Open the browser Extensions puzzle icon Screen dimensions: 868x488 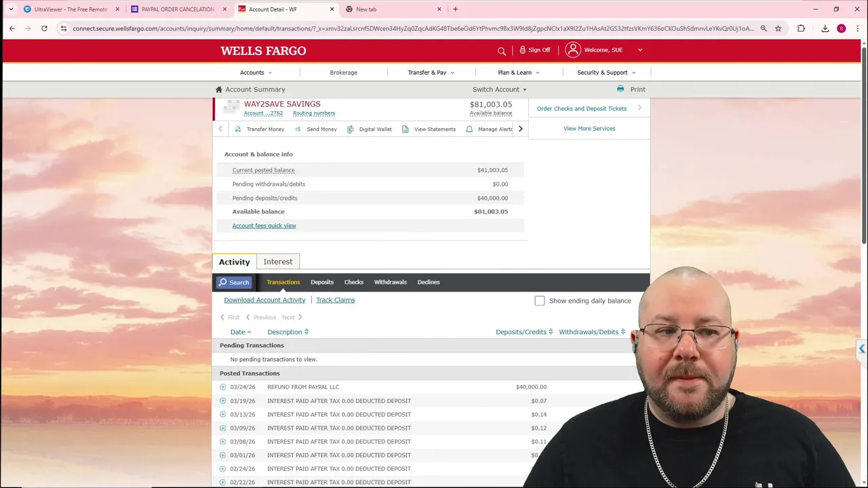coord(801,28)
